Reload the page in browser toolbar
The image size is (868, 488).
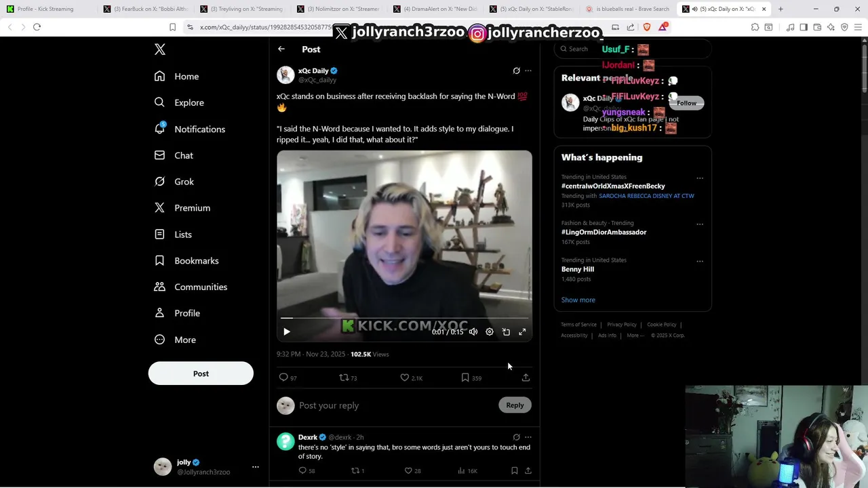point(37,27)
